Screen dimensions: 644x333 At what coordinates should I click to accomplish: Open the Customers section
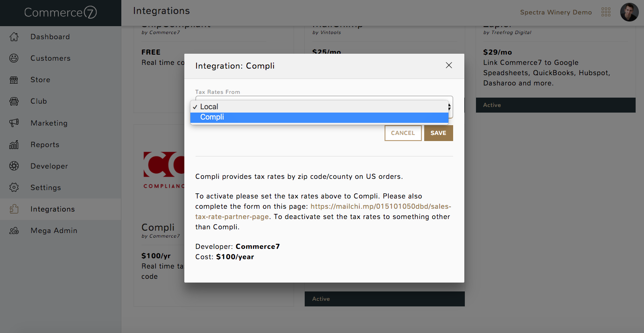click(x=50, y=58)
